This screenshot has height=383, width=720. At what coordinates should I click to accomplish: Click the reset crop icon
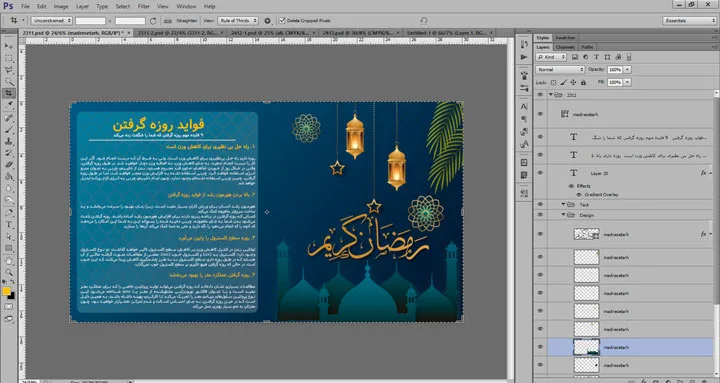pos(424,21)
